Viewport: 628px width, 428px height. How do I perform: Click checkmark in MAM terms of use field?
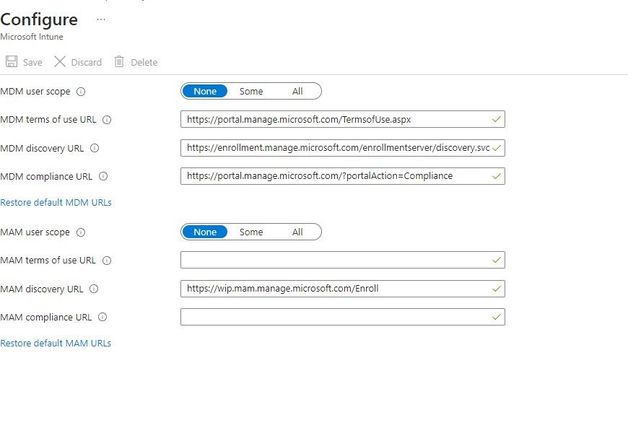click(496, 260)
